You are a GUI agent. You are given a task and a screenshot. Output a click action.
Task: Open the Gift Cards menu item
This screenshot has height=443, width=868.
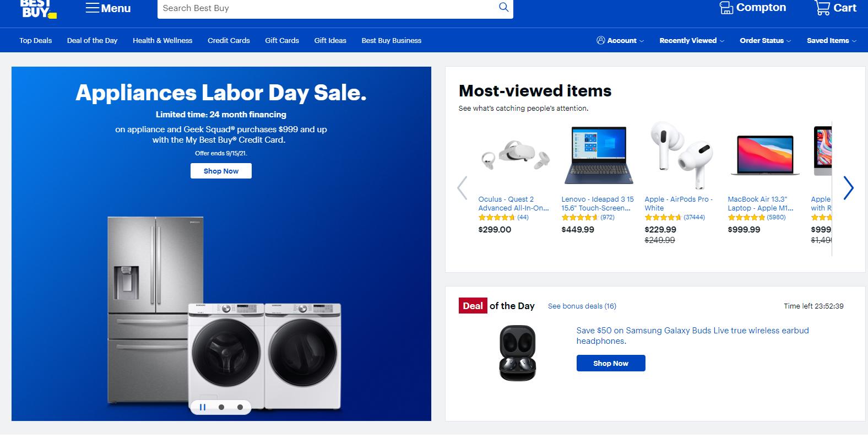282,41
